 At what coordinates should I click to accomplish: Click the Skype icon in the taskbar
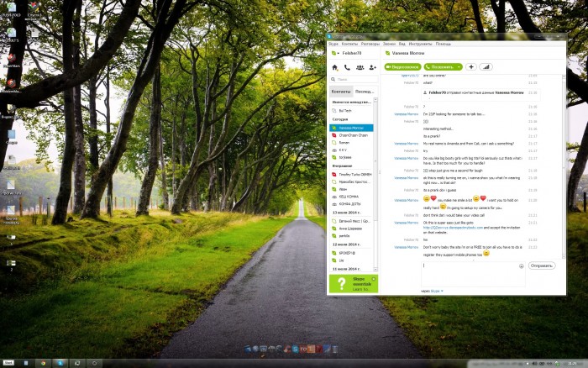(x=60, y=363)
